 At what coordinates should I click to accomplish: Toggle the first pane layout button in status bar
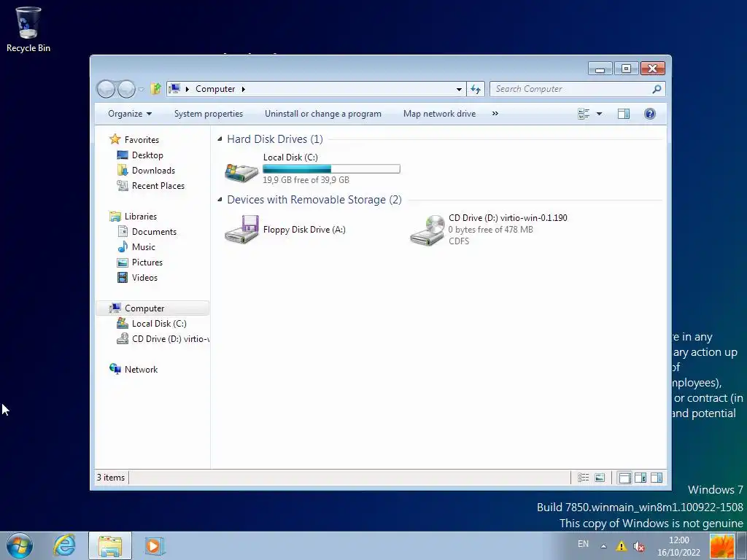click(624, 477)
